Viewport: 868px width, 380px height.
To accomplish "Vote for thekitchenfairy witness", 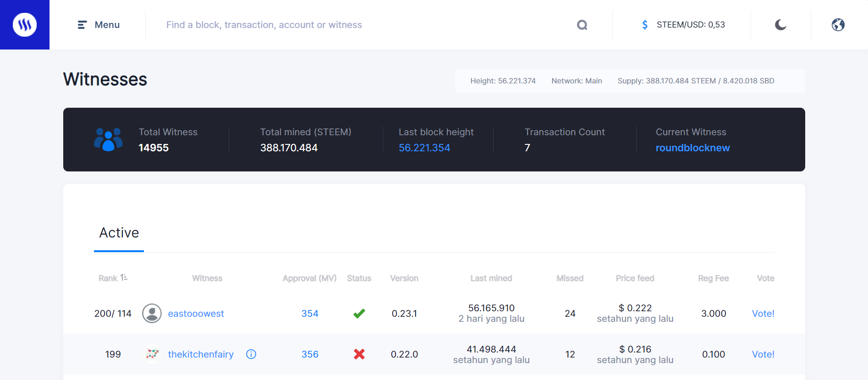I will click(763, 354).
